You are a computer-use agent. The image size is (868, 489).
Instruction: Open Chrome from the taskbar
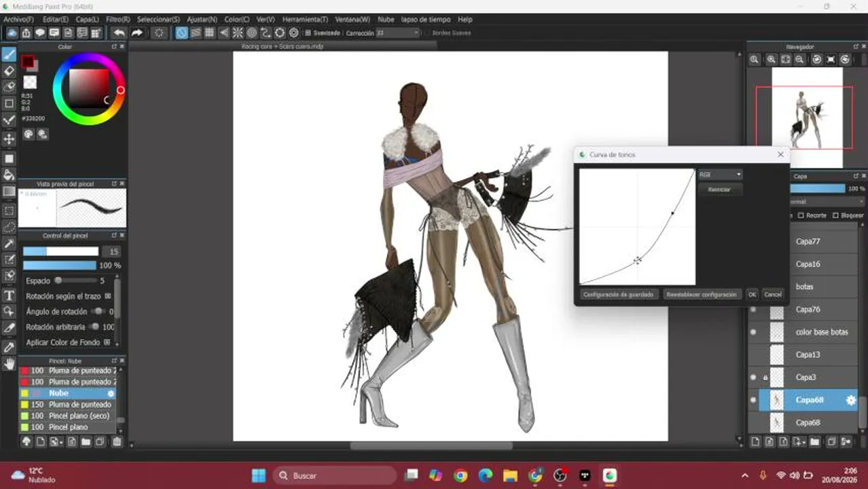[460, 475]
